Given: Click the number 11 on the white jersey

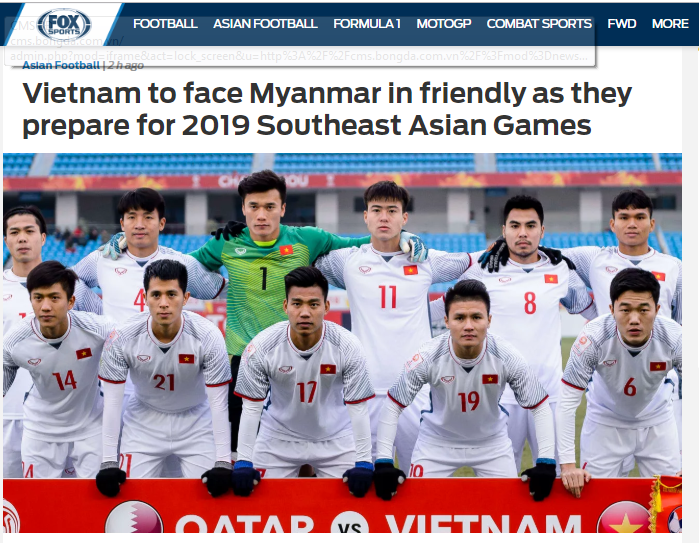Looking at the screenshot, I should 387,296.
